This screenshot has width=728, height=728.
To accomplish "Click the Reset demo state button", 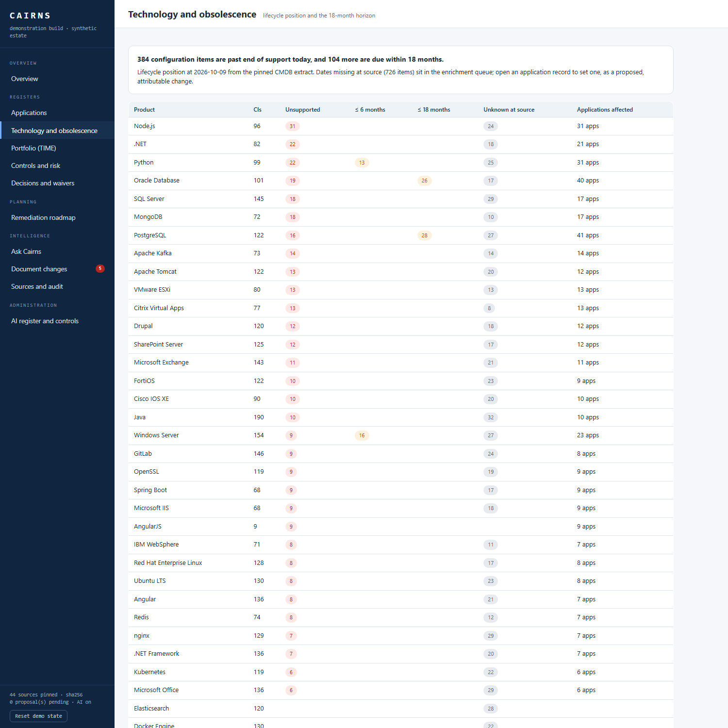I will 38,716.
